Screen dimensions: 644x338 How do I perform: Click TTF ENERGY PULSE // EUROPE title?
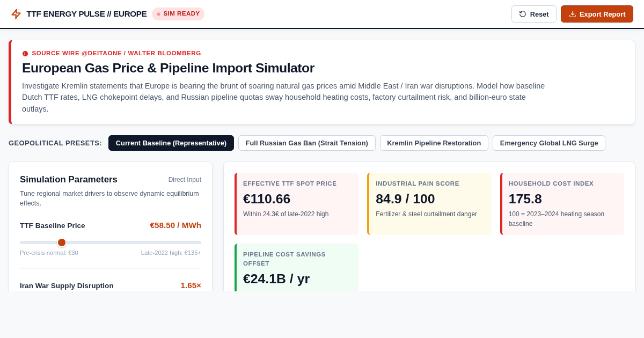86,14
